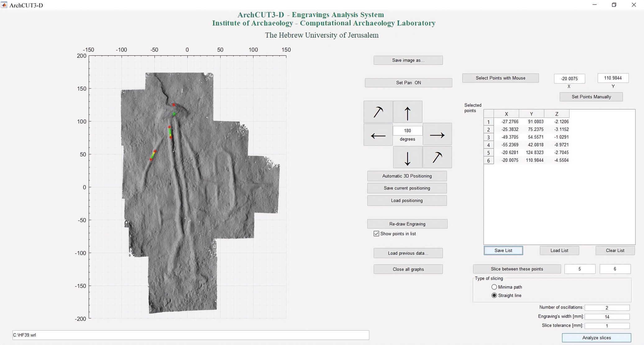Click the upper-left curved rotate arrow
The height and width of the screenshot is (345, 644).
click(378, 112)
